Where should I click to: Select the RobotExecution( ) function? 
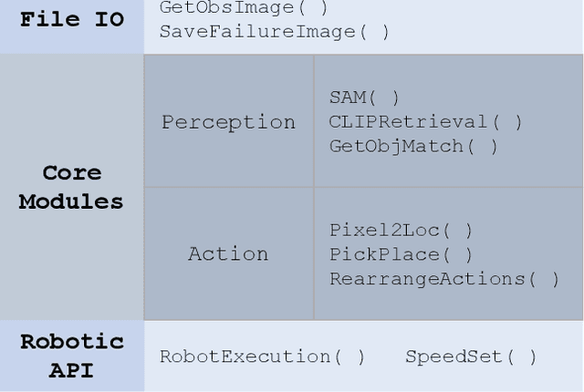click(262, 356)
